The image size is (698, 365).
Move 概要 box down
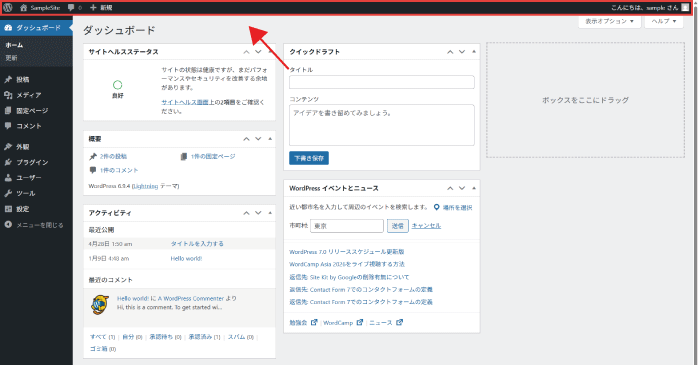pos(258,139)
